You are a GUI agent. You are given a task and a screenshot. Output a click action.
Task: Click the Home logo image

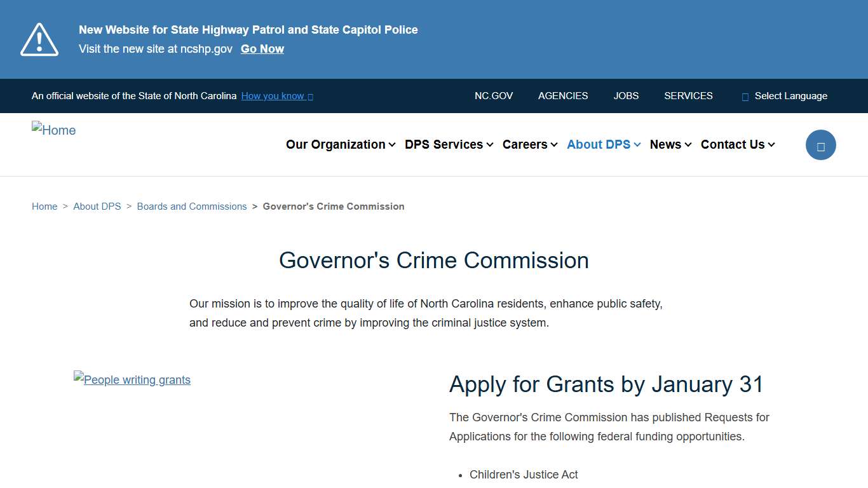pos(53,130)
